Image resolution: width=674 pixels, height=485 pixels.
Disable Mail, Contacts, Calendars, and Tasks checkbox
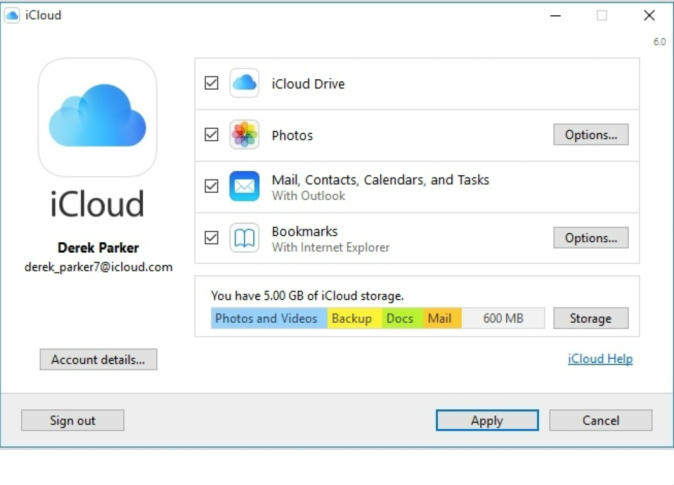pyautogui.click(x=211, y=186)
